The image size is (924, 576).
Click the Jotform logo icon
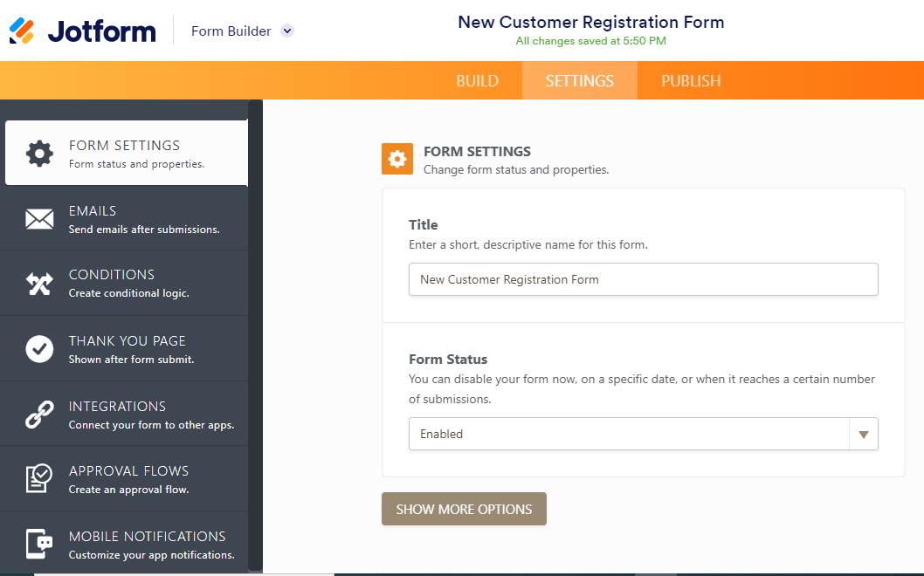pyautogui.click(x=22, y=31)
